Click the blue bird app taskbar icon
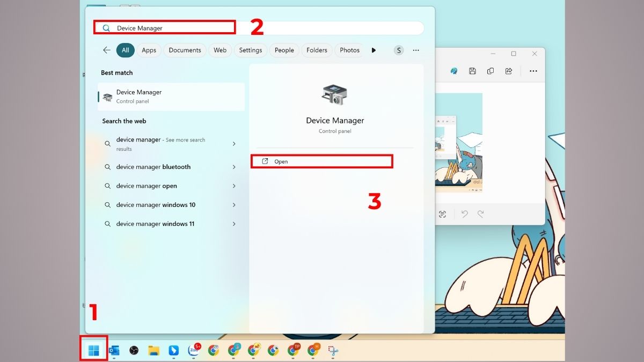The image size is (644, 362). 174,351
